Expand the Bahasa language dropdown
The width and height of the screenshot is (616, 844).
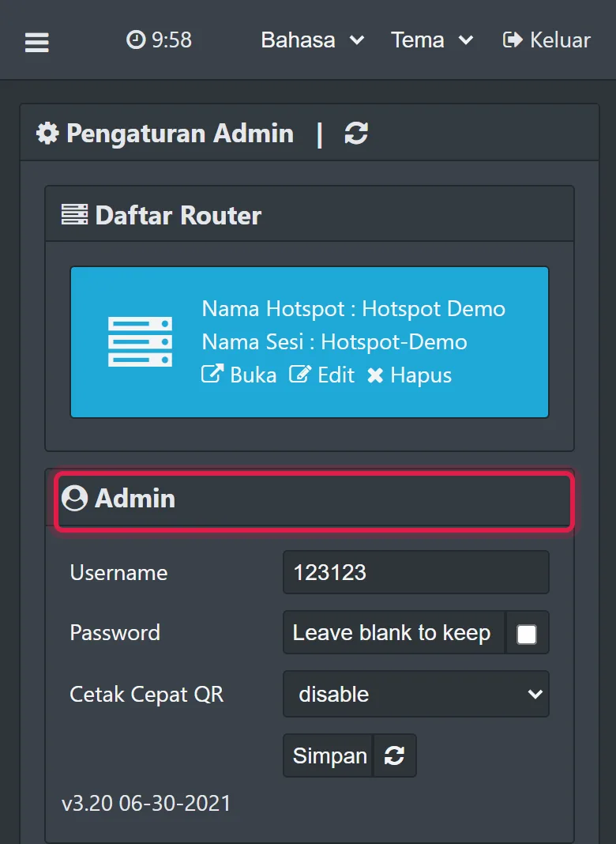point(313,40)
